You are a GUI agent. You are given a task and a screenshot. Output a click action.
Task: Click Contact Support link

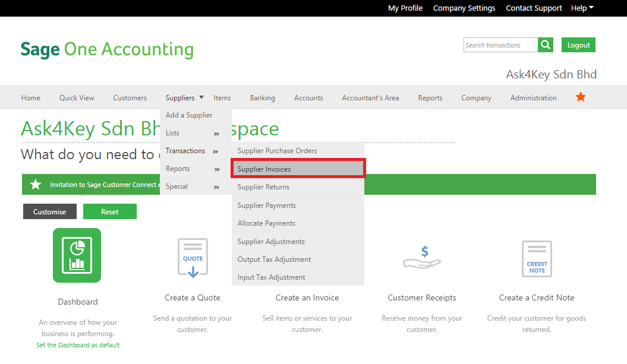pyautogui.click(x=534, y=8)
